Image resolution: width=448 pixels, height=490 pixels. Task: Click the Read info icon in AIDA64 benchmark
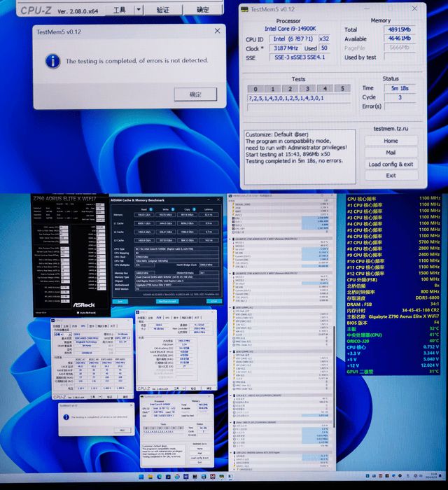pos(151,209)
